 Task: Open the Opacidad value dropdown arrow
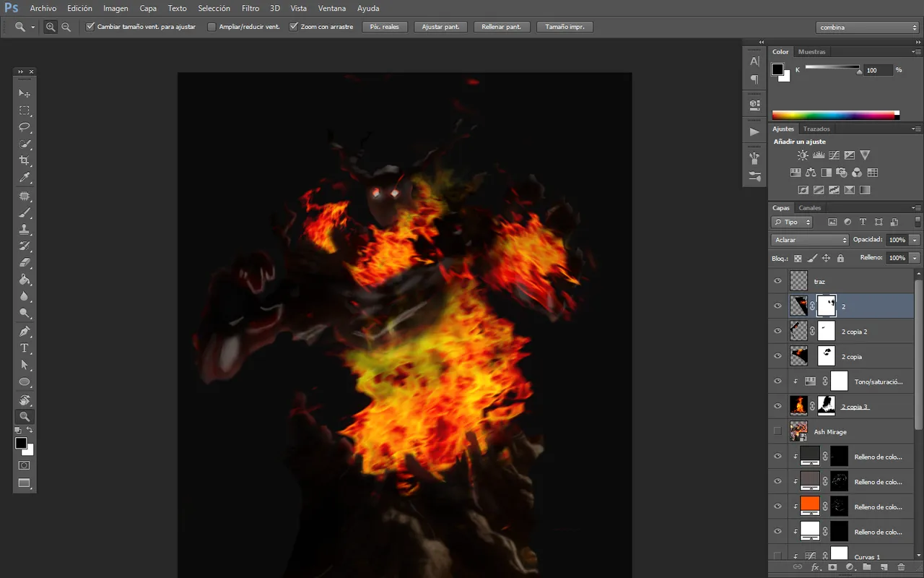click(915, 240)
